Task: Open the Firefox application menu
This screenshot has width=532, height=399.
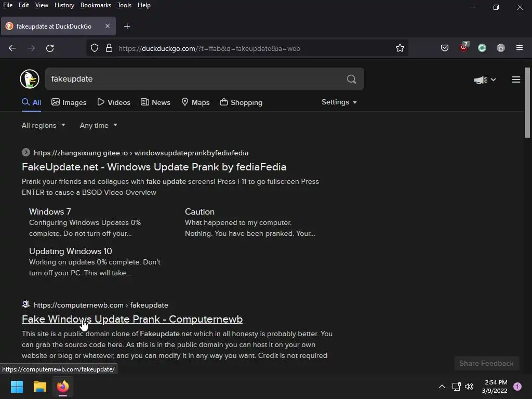Action: coord(520,48)
